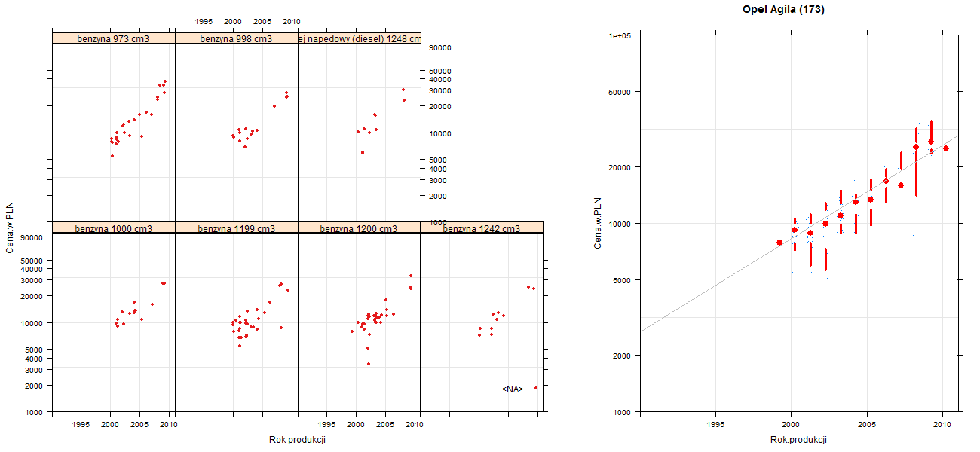Click "1995" below the benzyna 1200 cm3 panel
Image resolution: width=980 pixels, height=452 pixels.
327,425
